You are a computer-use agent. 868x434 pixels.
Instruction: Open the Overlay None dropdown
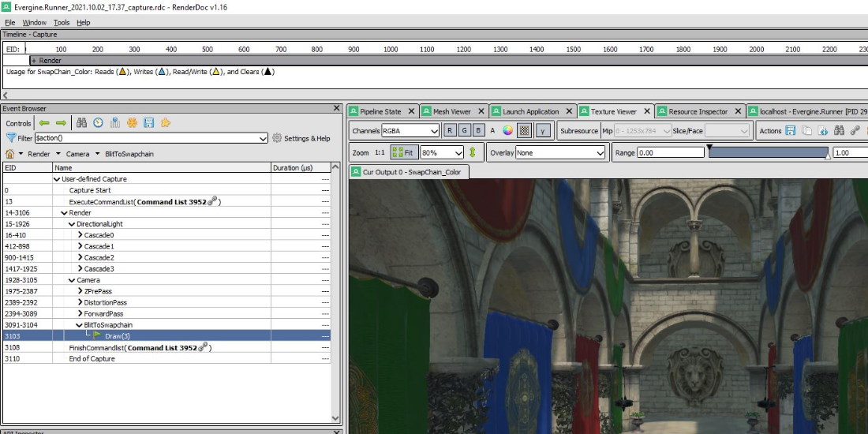tap(559, 152)
